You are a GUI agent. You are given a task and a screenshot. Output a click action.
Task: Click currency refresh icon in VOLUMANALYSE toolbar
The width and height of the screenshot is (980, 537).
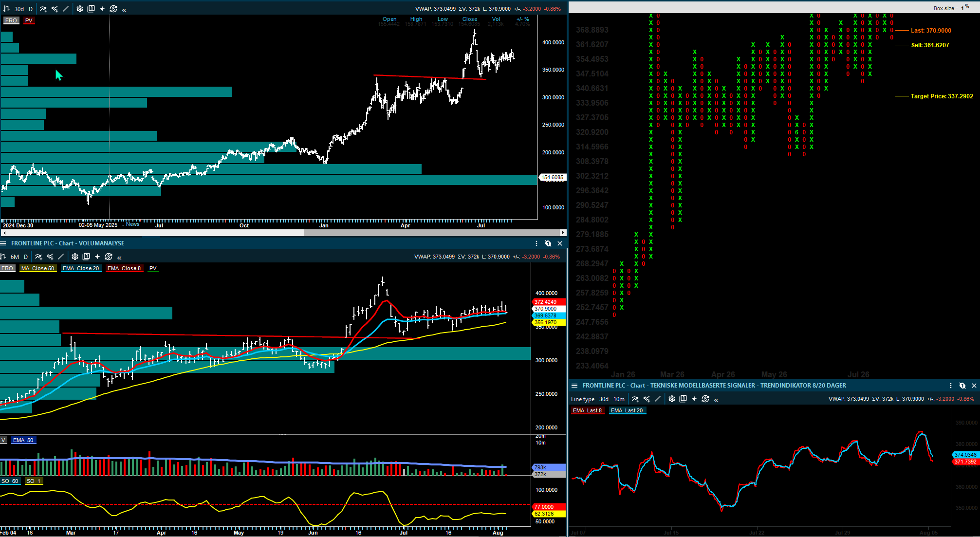(109, 257)
